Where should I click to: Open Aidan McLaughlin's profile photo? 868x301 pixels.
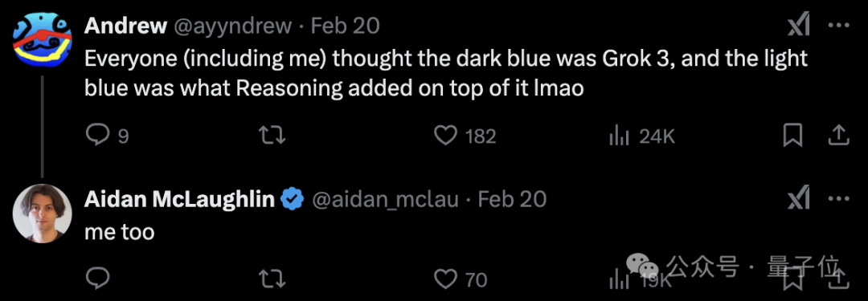pyautogui.click(x=42, y=214)
